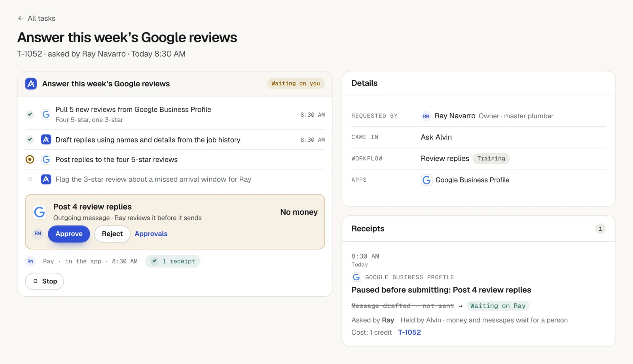633x364 pixels.
Task: Click green checkmark on Draft replies step
Action: pos(30,139)
